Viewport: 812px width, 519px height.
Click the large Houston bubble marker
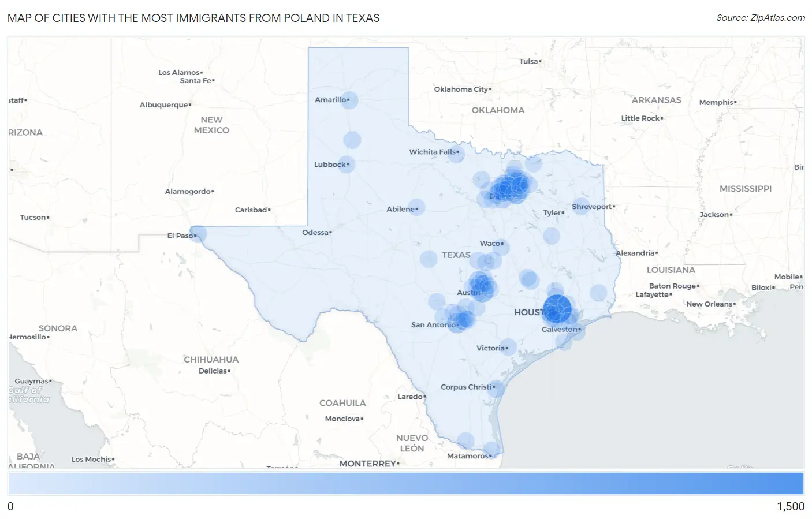coord(557,309)
